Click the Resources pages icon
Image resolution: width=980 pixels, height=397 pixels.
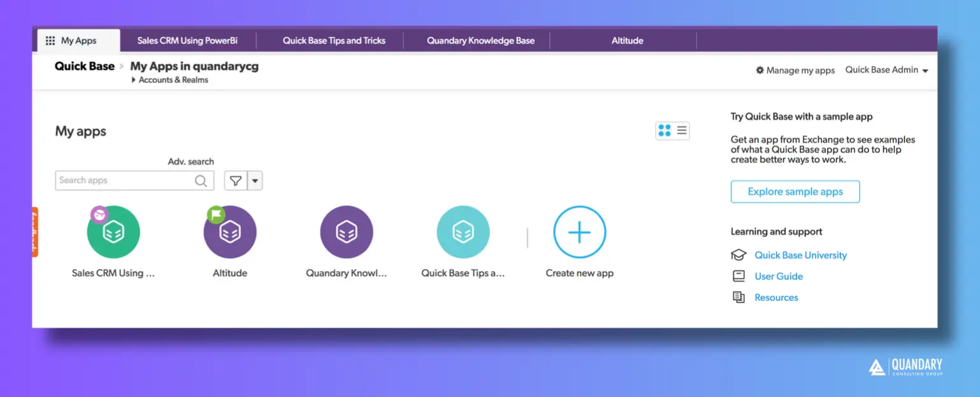pos(739,297)
